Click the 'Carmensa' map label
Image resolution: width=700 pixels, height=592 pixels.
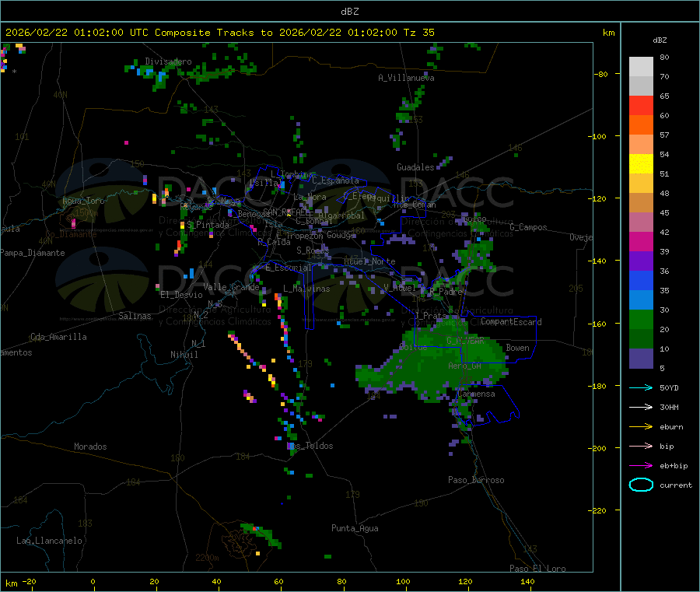point(476,394)
